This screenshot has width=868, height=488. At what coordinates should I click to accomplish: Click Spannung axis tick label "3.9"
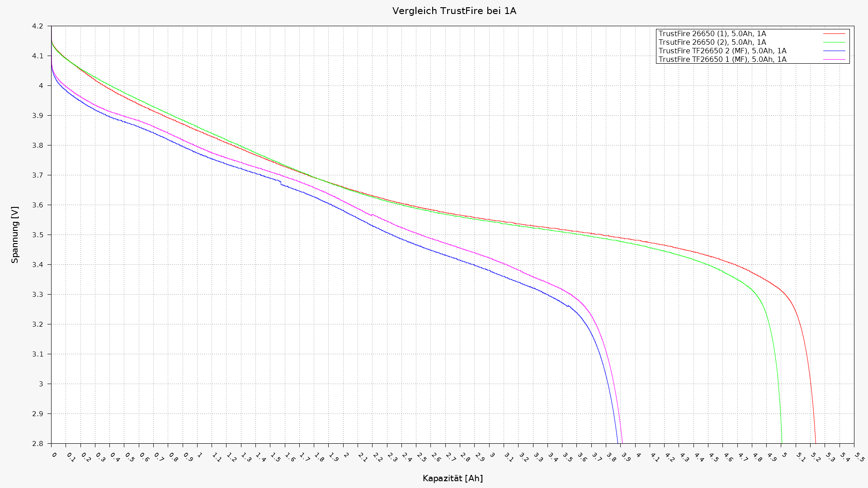click(x=38, y=116)
